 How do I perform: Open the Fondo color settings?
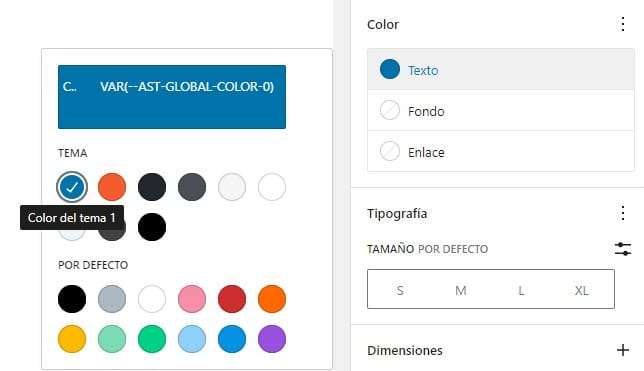click(x=501, y=111)
